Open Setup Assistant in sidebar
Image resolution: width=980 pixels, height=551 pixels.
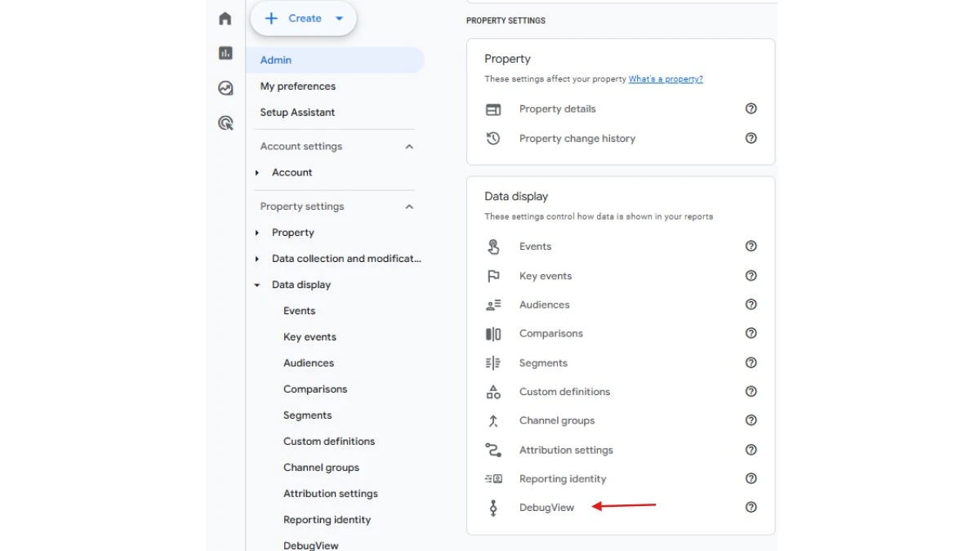pos(297,113)
